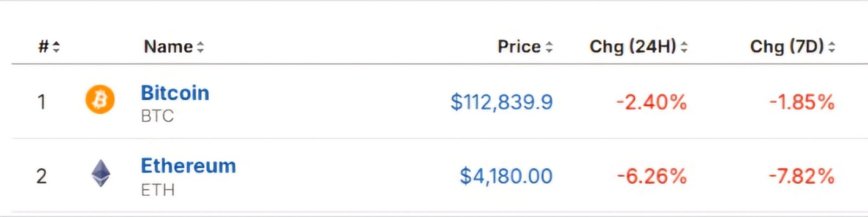Select the ETH ticker symbol text
Image resolution: width=868 pixels, height=217 pixels.
pos(158,190)
